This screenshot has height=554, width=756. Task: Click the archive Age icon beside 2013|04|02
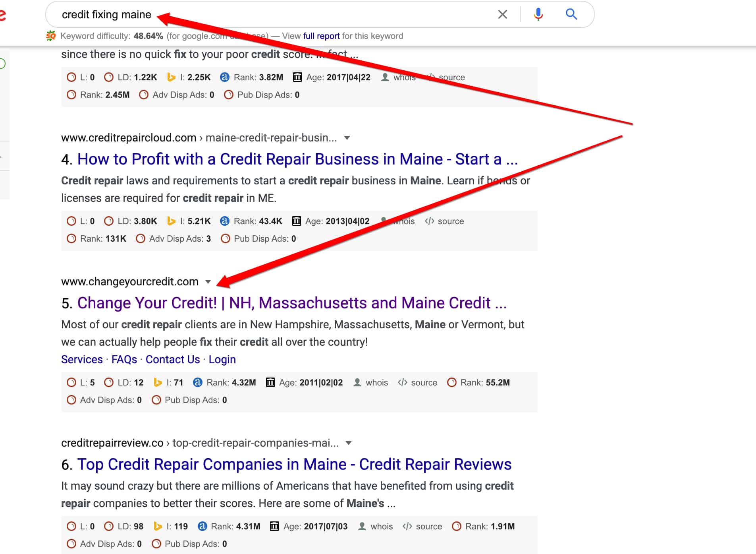296,221
